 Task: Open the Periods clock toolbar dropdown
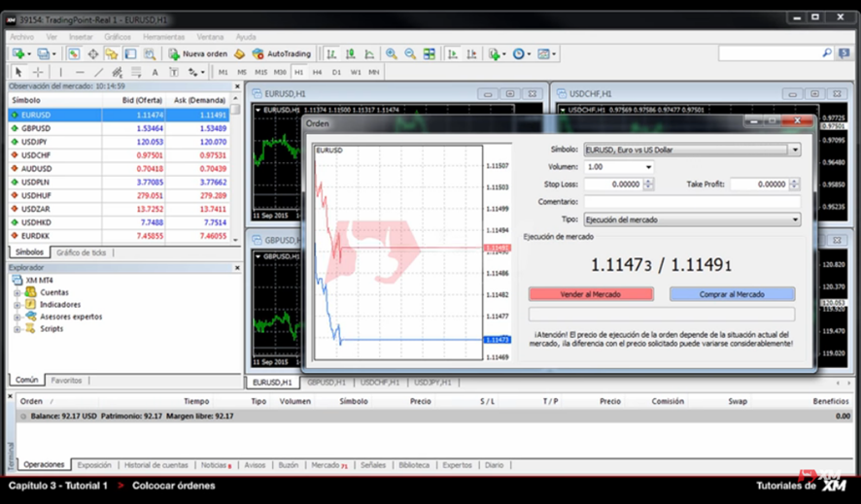coord(521,53)
